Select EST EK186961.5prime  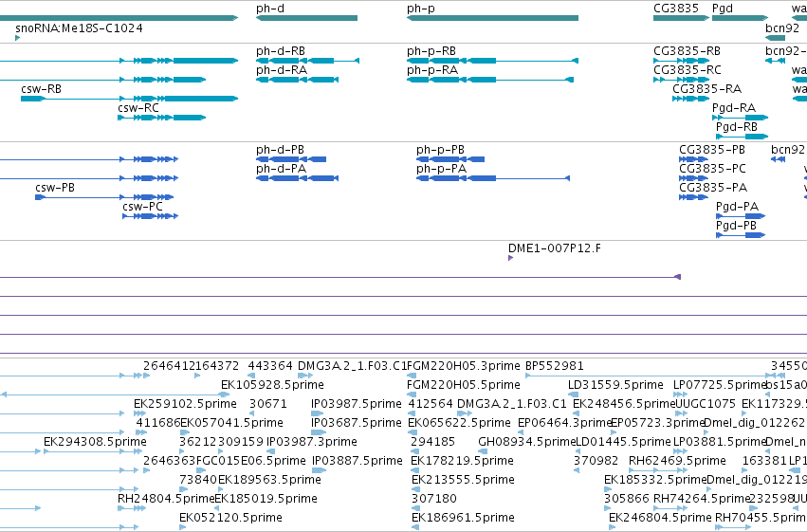coord(416,527)
